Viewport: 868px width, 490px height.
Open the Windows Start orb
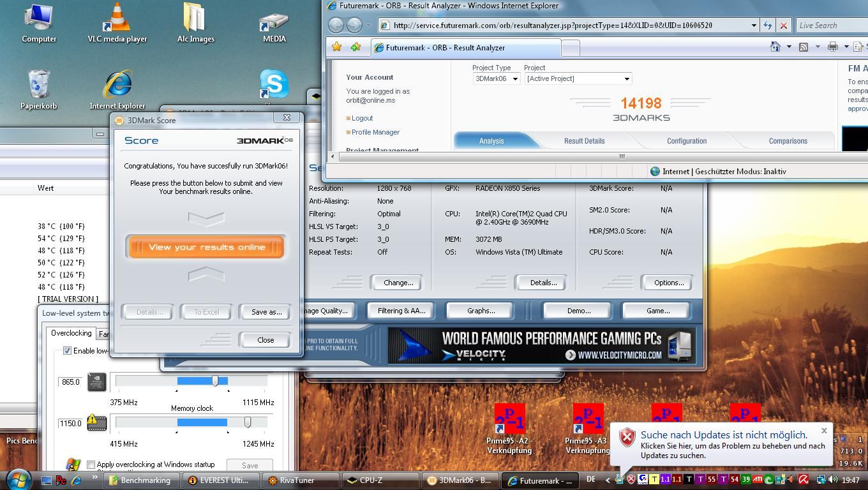(18, 479)
